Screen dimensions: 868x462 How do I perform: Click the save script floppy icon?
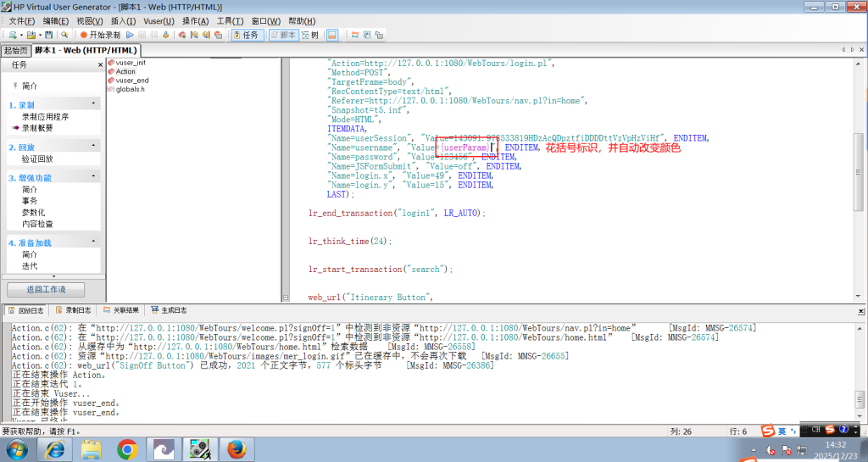coord(49,36)
